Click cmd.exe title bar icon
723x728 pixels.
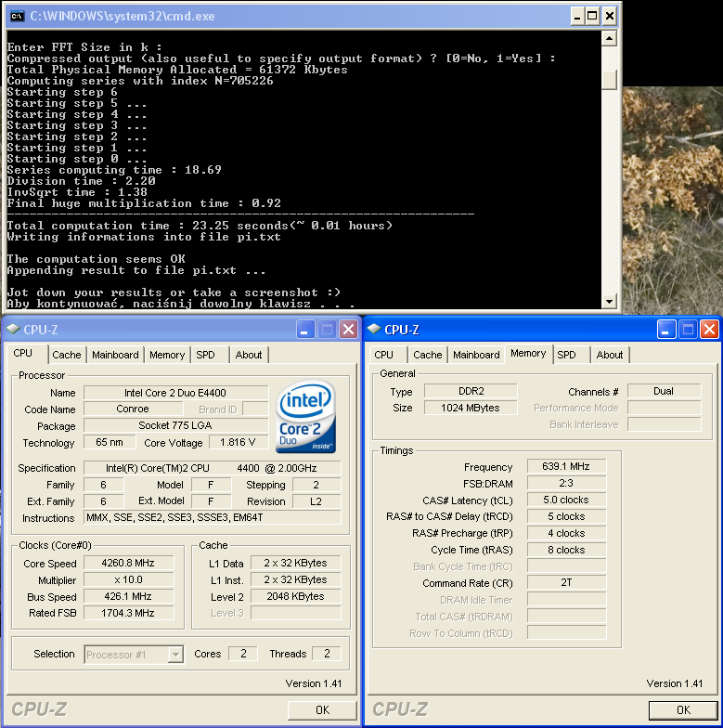pyautogui.click(x=17, y=17)
